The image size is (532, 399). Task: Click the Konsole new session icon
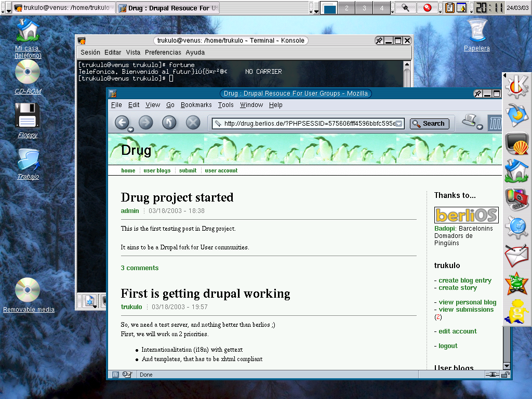click(x=90, y=301)
